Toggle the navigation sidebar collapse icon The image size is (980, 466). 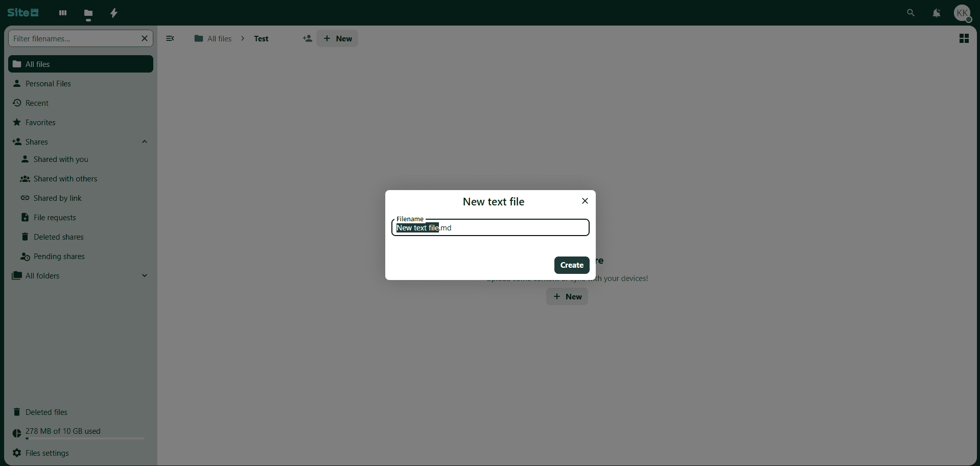coord(170,39)
